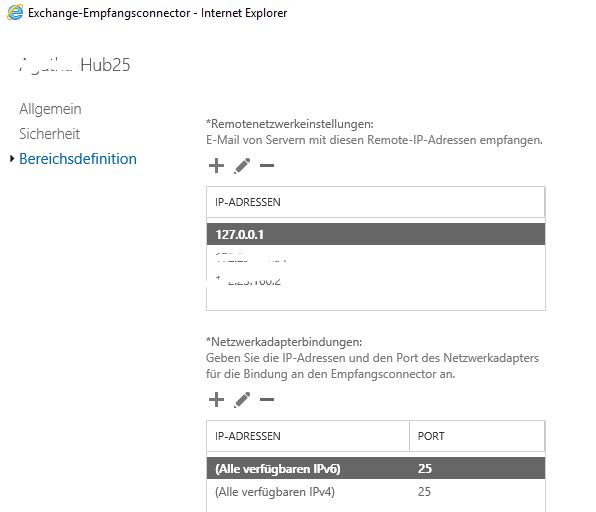Select the second remote IP address row
This screenshot has height=512, width=596.
pos(376,258)
